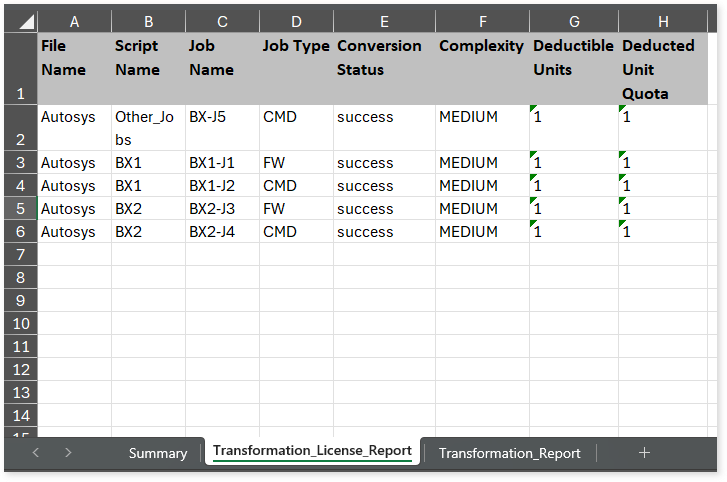727x482 pixels.
Task: Select the FW cell in row 3
Action: tap(296, 162)
